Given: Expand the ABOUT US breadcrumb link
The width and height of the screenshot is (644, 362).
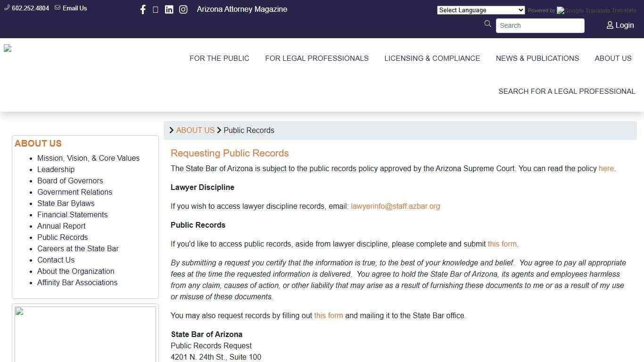Looking at the screenshot, I should coord(195,130).
